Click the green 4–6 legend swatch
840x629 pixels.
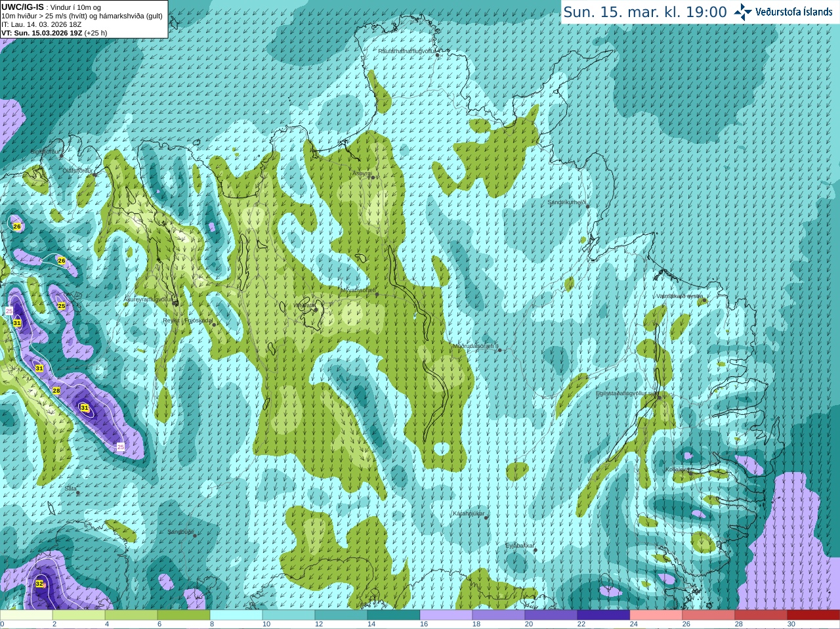[131, 615]
